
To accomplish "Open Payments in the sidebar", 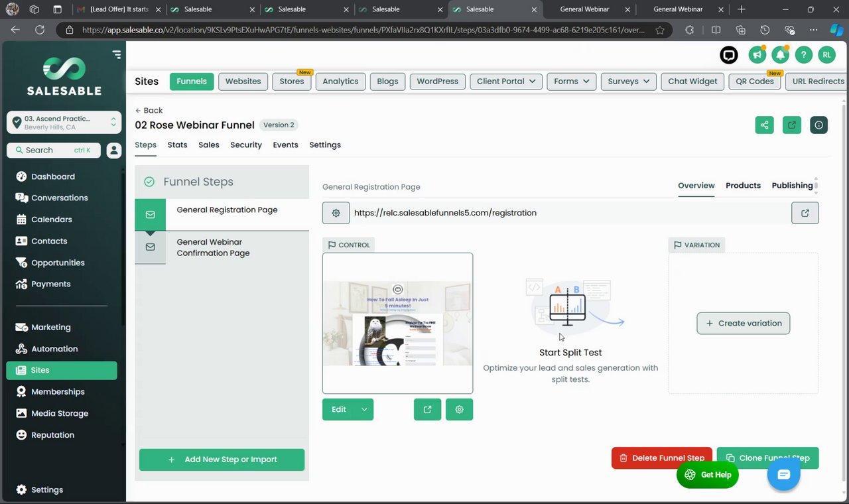I will pos(42,284).
